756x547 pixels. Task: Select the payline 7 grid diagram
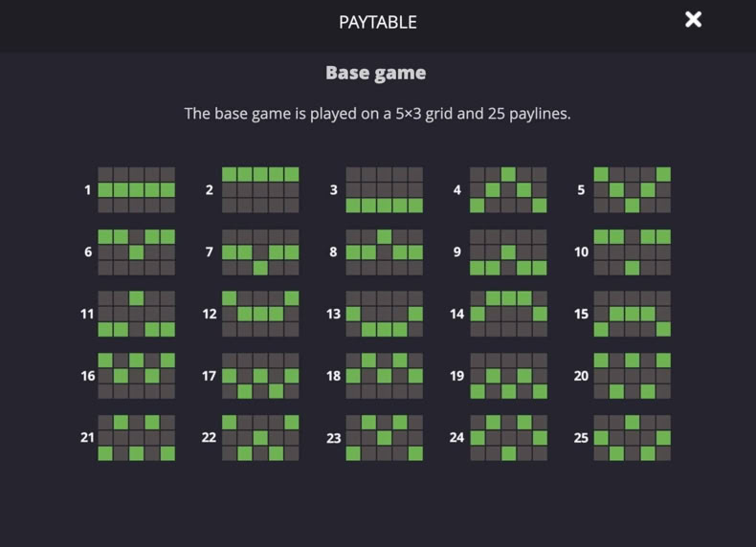(x=260, y=252)
